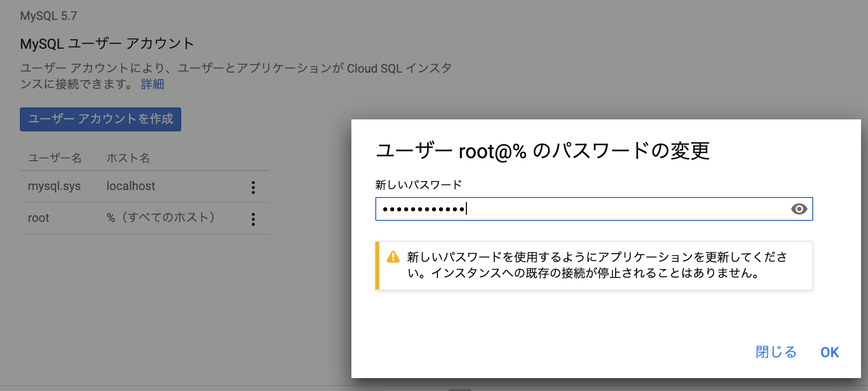This screenshot has width=868, height=391.
Task: Click the %（すべてのホスト）host cell
Action: [x=161, y=217]
